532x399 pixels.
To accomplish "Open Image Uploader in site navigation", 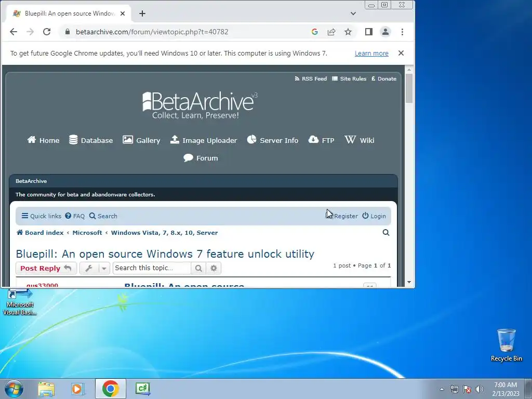I will coord(203,140).
